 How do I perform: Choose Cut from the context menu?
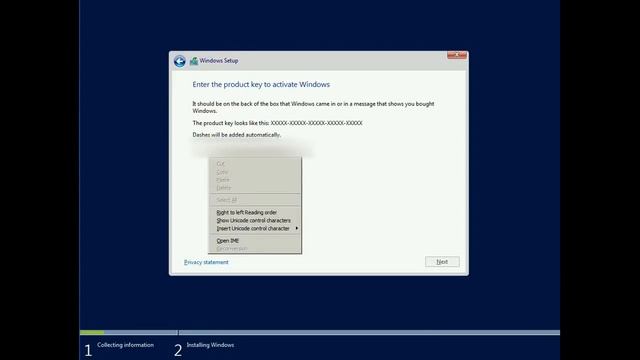pos(255,164)
